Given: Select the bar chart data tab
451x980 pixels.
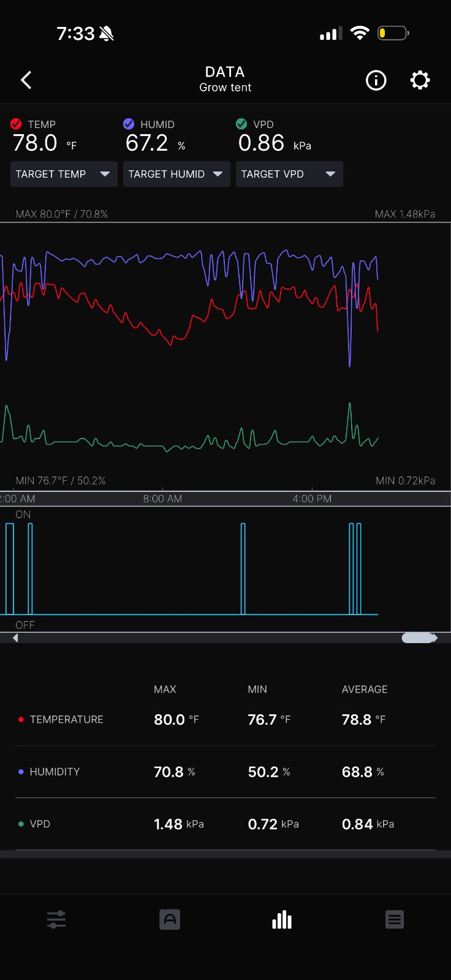Looking at the screenshot, I should click(282, 919).
